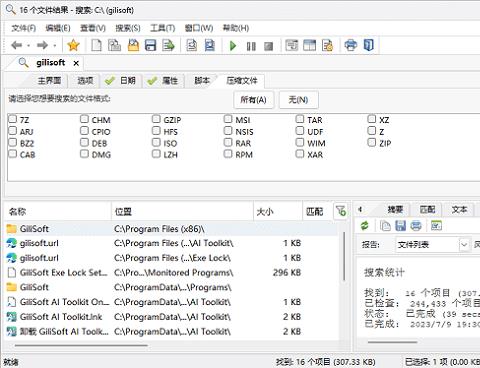Image resolution: width=480 pixels, height=368 pixels.
Task: Click the new search tab icon
Action: pos(115,45)
